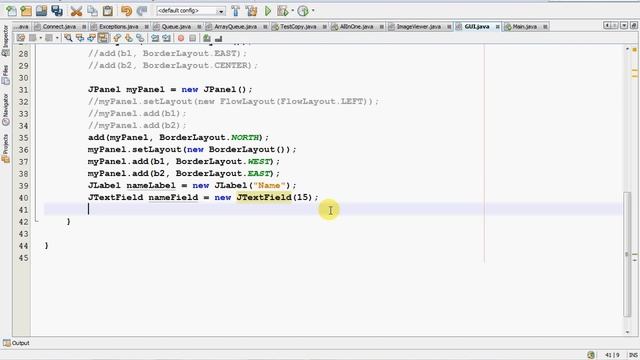Click the INS insert mode indicator
This screenshot has width=640, height=360.
coord(633,355)
